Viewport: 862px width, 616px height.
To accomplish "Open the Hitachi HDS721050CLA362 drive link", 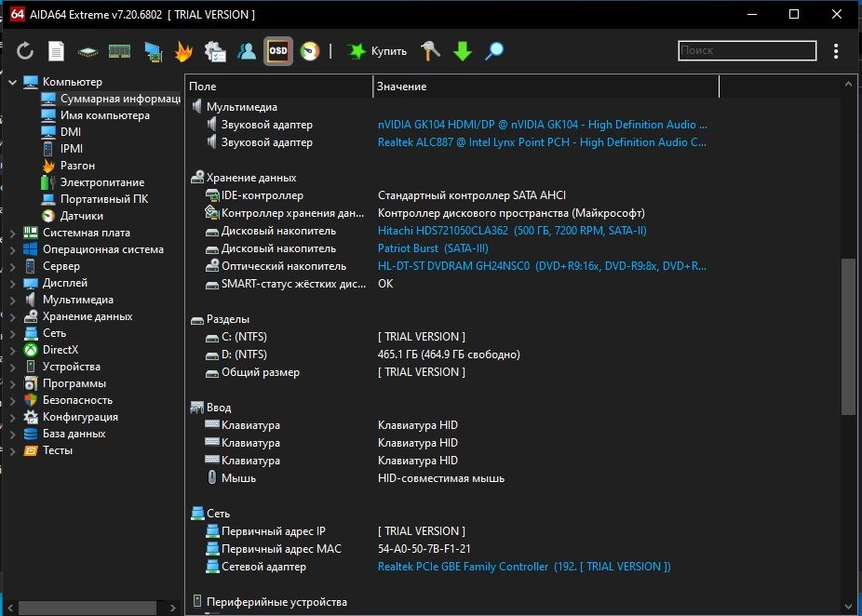I will [512, 231].
